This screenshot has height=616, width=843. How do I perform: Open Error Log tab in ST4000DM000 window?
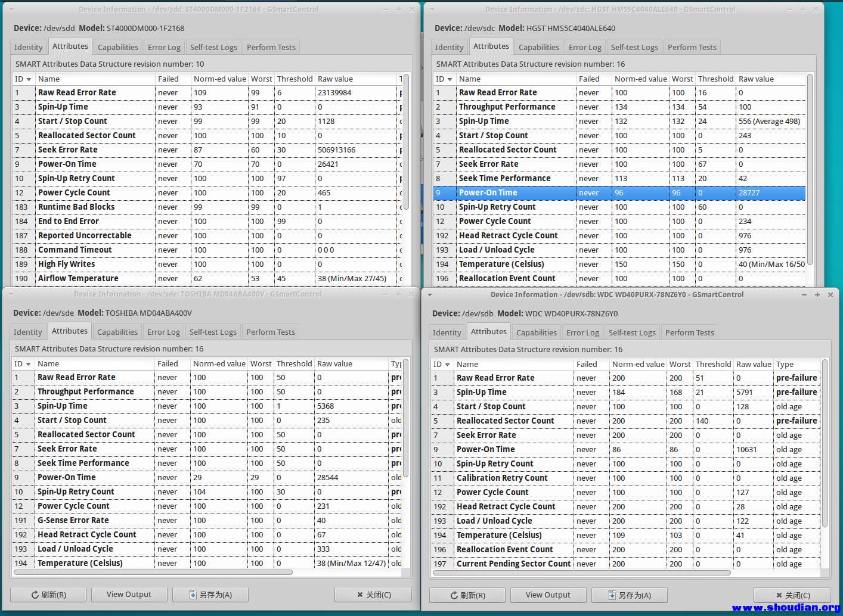click(164, 47)
